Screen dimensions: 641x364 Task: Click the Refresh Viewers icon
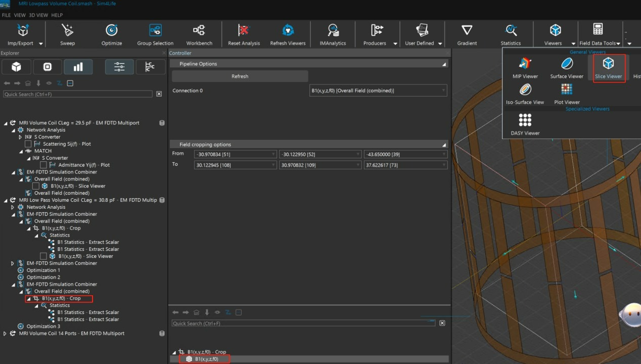pyautogui.click(x=288, y=31)
